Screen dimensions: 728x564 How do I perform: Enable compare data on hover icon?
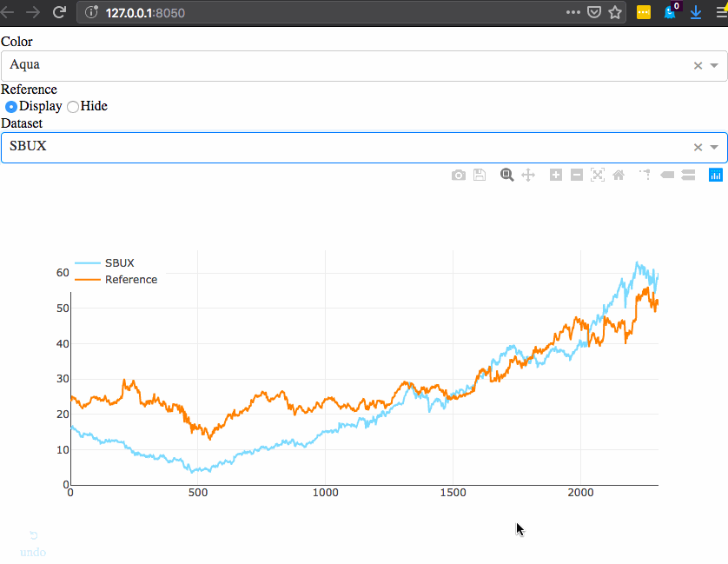[688, 176]
